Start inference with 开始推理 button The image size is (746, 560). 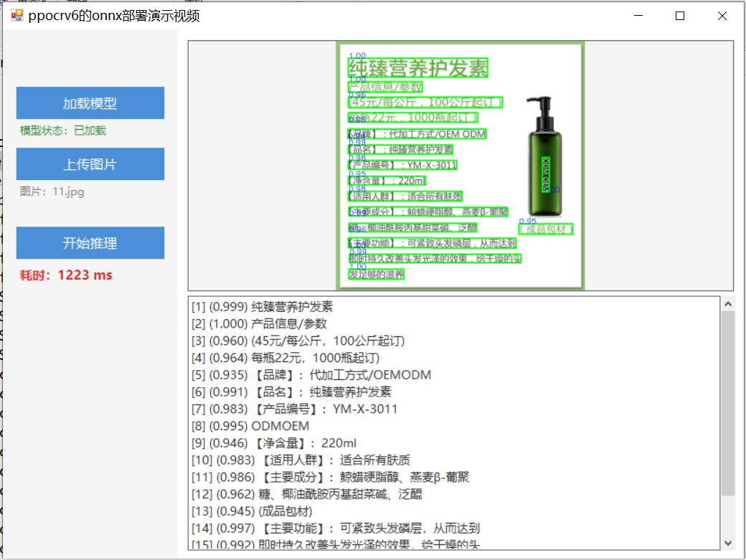point(90,243)
